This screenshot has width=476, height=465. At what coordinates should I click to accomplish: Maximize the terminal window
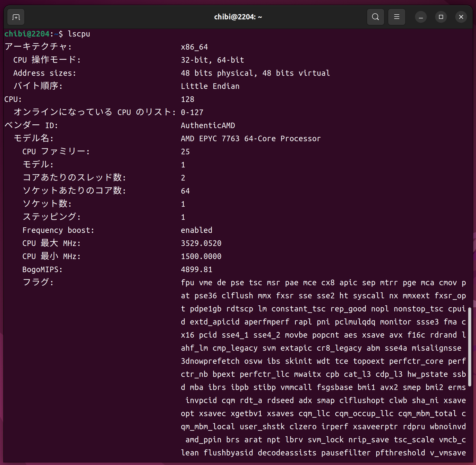(x=441, y=17)
